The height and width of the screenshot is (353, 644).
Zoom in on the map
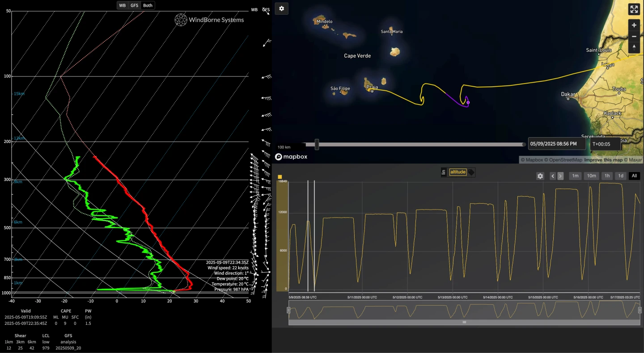tap(634, 25)
